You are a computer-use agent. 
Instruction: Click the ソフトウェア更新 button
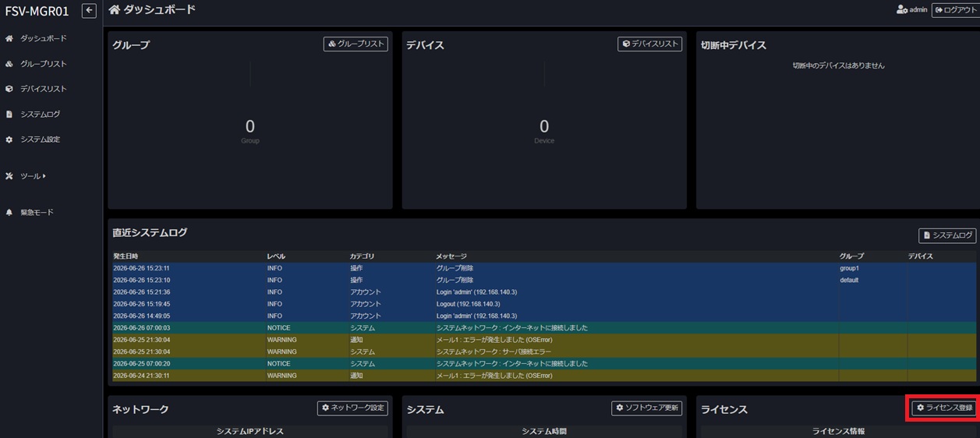(x=646, y=408)
